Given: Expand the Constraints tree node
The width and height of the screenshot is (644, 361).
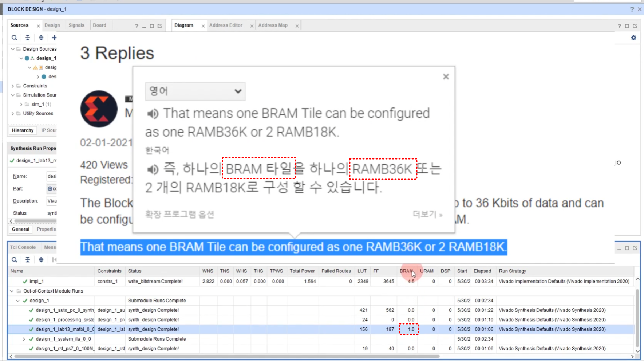Looking at the screenshot, I should pos(13,86).
